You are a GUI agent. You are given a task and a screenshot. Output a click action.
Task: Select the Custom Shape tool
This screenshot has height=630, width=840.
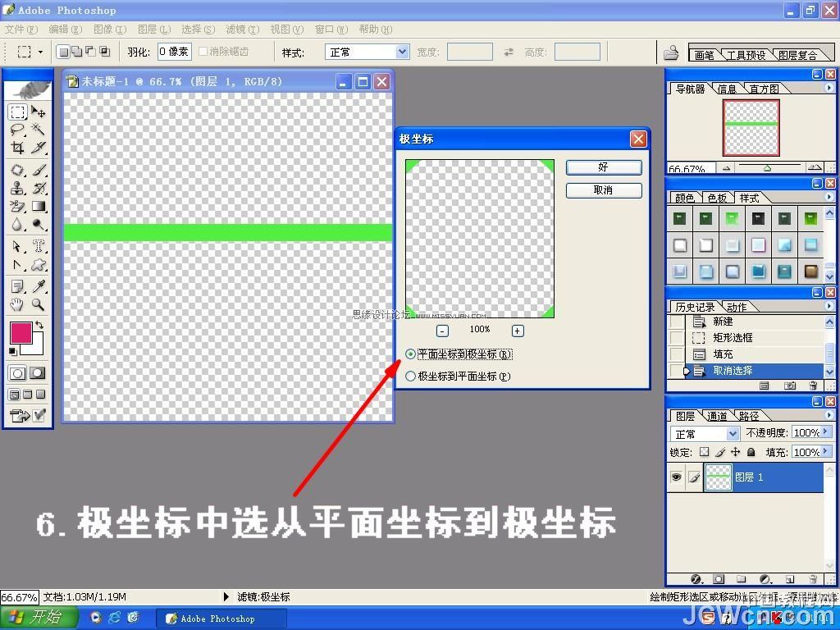click(x=38, y=265)
